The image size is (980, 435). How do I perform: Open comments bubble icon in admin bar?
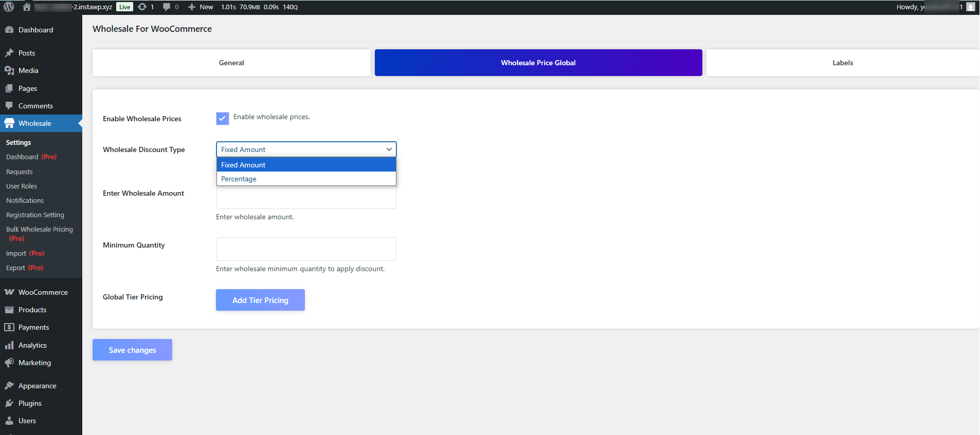click(167, 7)
